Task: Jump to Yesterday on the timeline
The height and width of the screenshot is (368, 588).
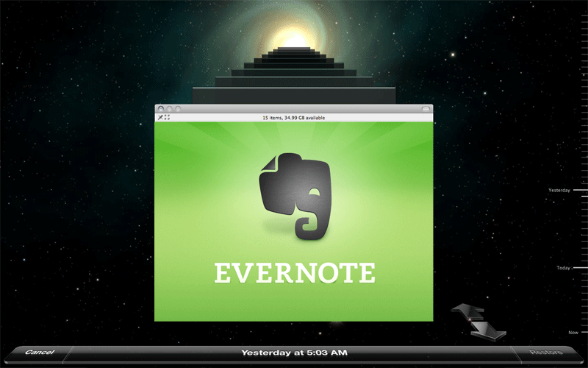Action: [559, 190]
